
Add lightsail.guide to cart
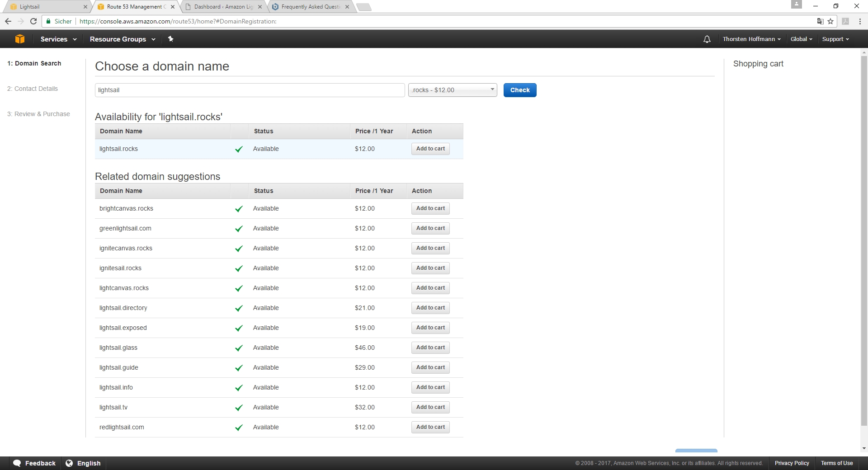click(x=430, y=367)
